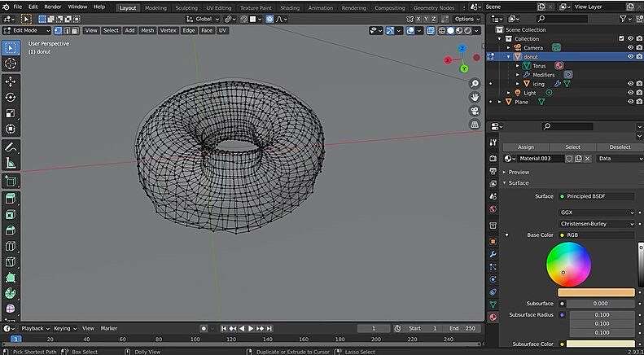Click inside the color wheel picker
Screen dimensions: 644x355
tap(569, 264)
